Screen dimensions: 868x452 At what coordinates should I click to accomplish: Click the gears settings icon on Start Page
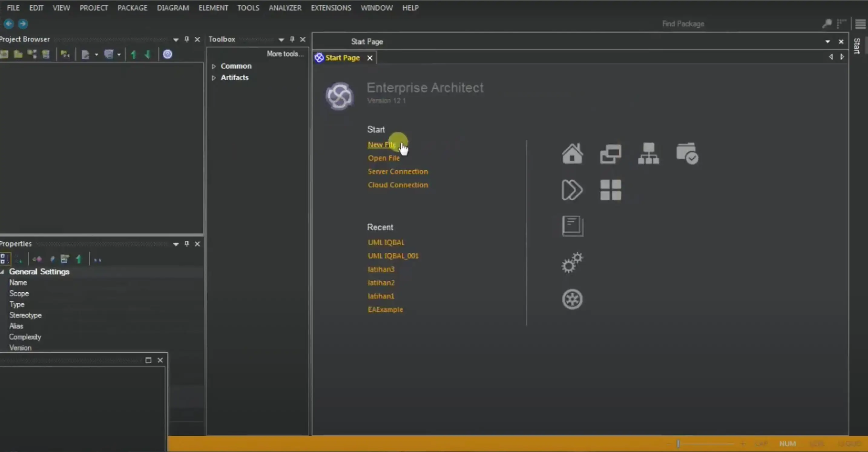pos(572,262)
